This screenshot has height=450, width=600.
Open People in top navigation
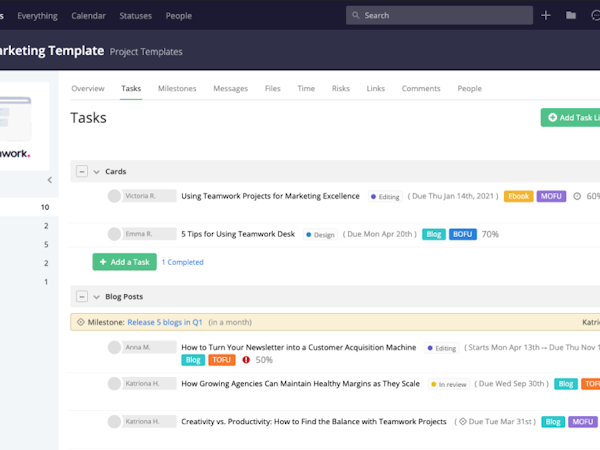pos(179,16)
